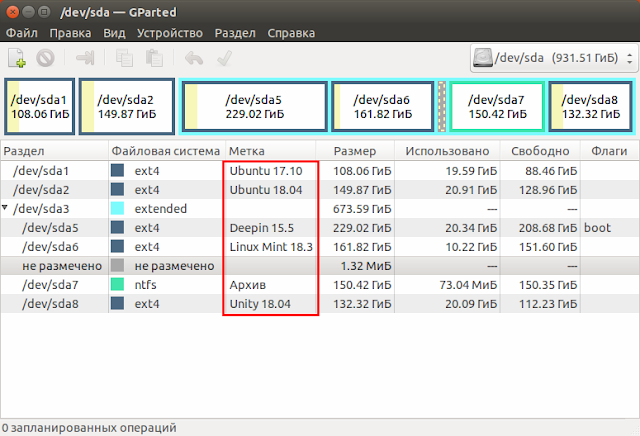Screen dimensions: 640x436
Task: Click the green ntfs swatch for /dev/sda7
Action: pos(117,285)
